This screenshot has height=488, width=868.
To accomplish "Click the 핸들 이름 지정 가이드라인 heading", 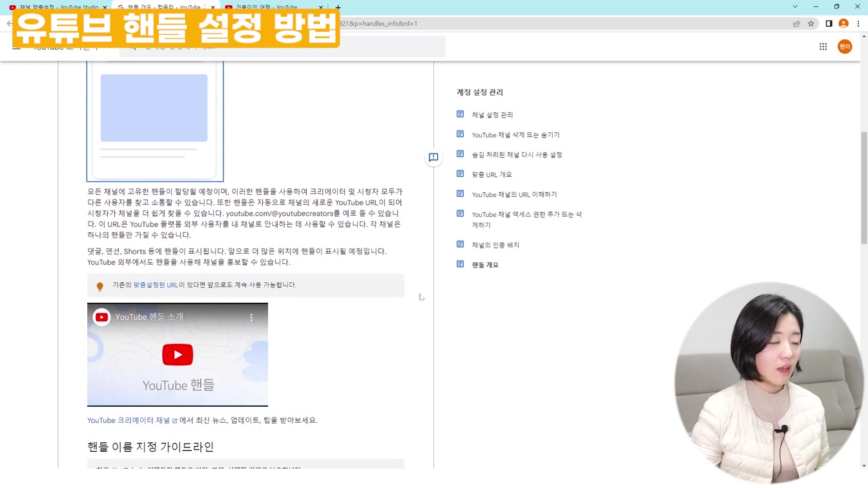I will click(x=150, y=447).
